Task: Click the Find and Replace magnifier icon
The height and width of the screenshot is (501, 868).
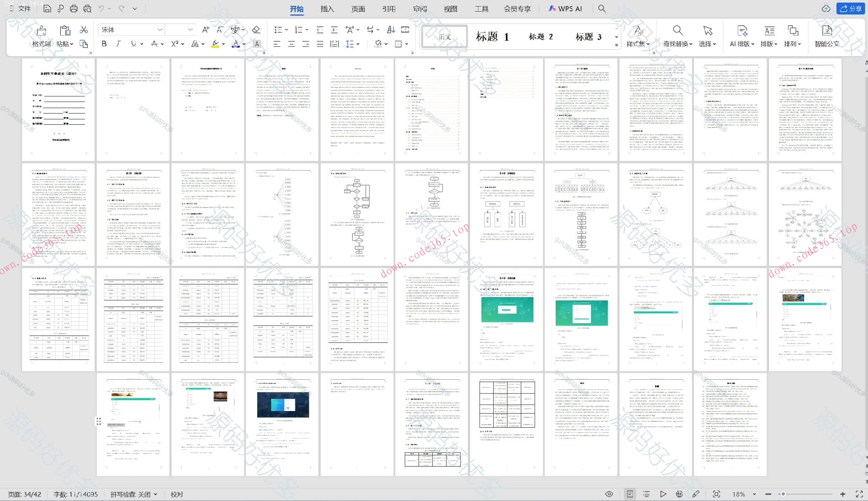Action: pos(677,31)
